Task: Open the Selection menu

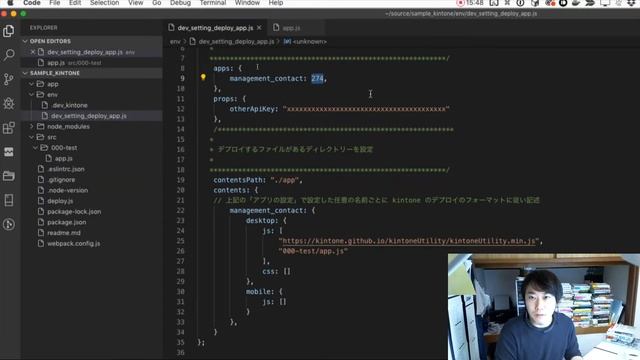Action: click(x=104, y=3)
